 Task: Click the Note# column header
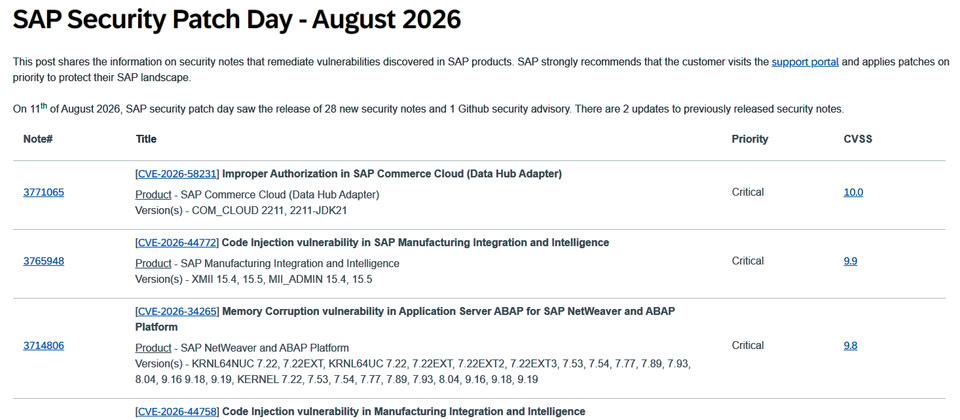pyautogui.click(x=38, y=139)
